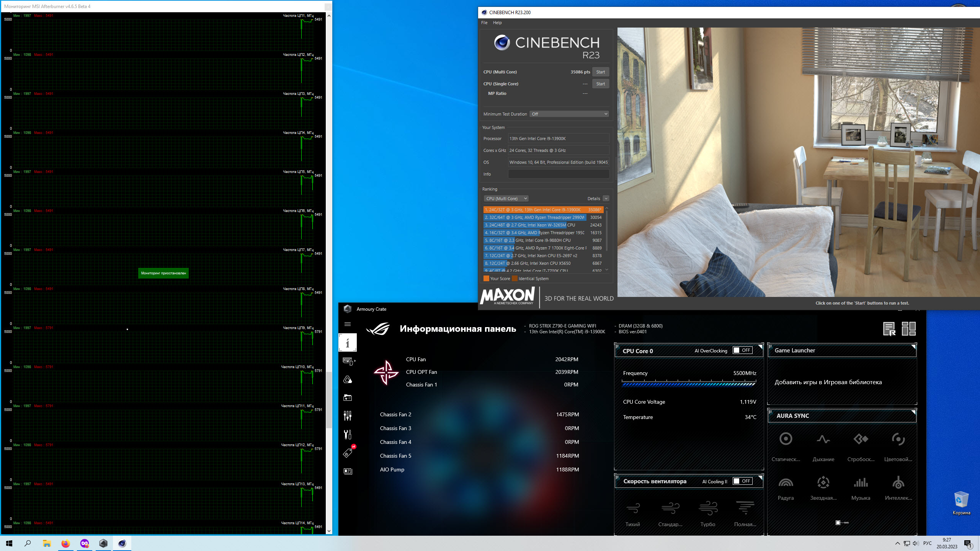Open the Armoury Crate hamburger menu
The width and height of the screenshot is (980, 551).
pyautogui.click(x=348, y=324)
